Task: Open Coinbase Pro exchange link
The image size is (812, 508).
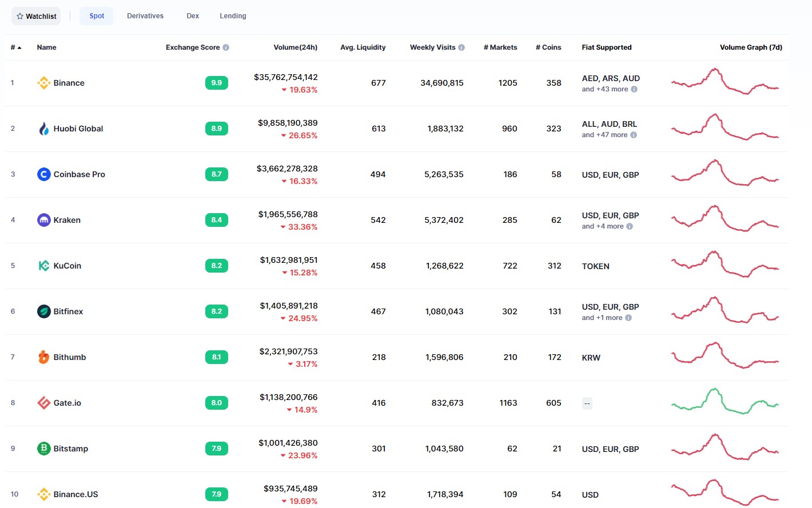Action: (x=79, y=174)
